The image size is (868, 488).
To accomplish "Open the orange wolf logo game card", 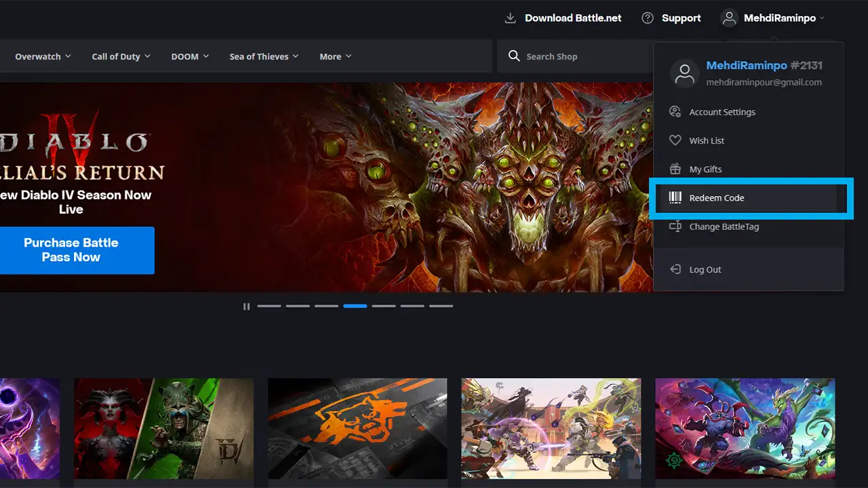I will click(357, 428).
